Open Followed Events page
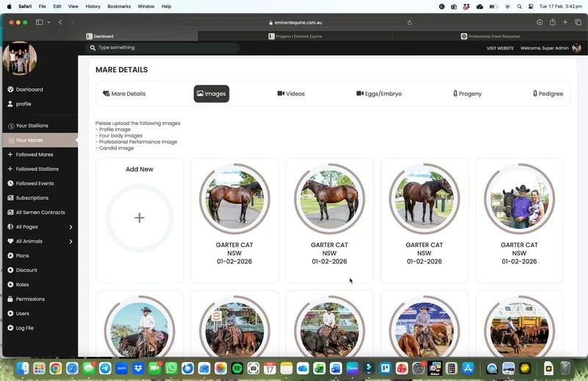The width and height of the screenshot is (588, 381). [x=35, y=184]
